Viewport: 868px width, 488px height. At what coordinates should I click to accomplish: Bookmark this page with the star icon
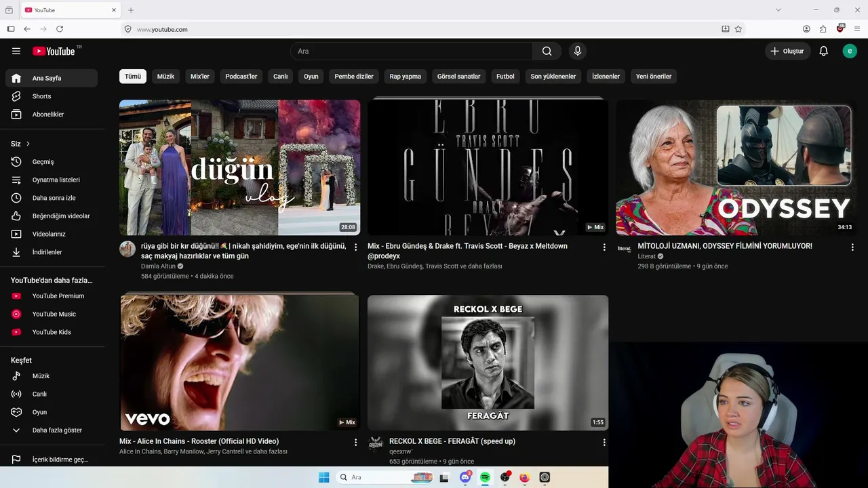(738, 29)
